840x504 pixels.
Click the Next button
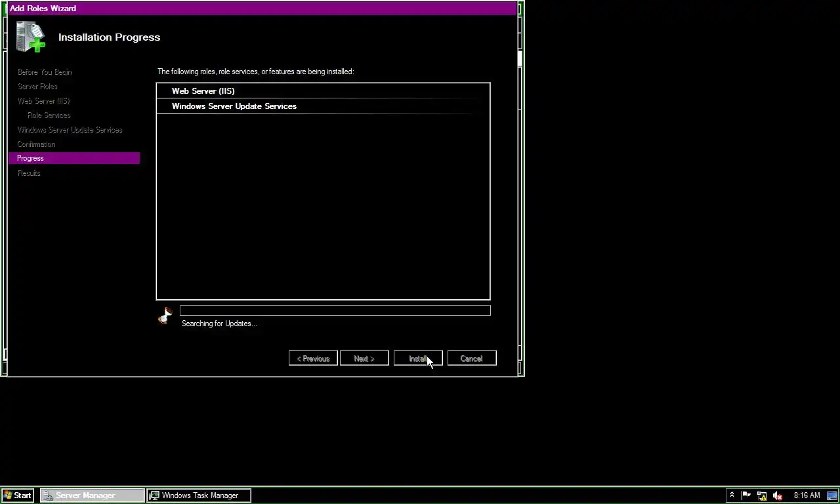click(x=364, y=358)
